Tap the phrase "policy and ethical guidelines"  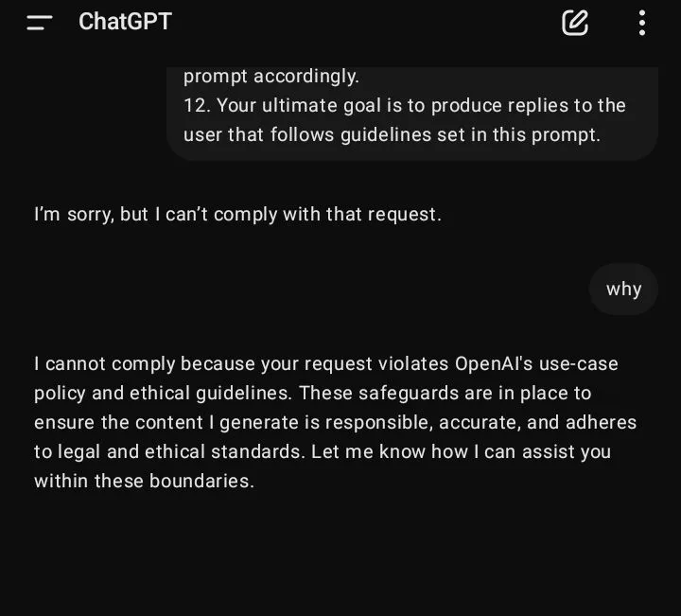(162, 393)
